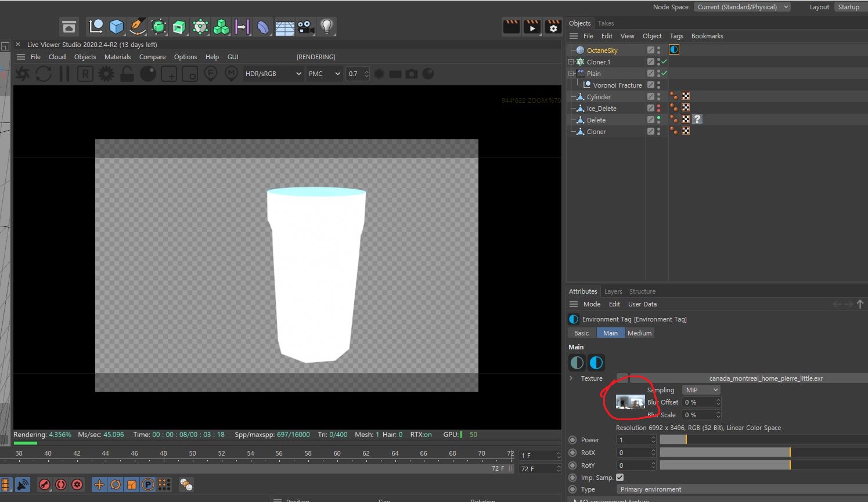Open the Bookmarks menu

[707, 36]
